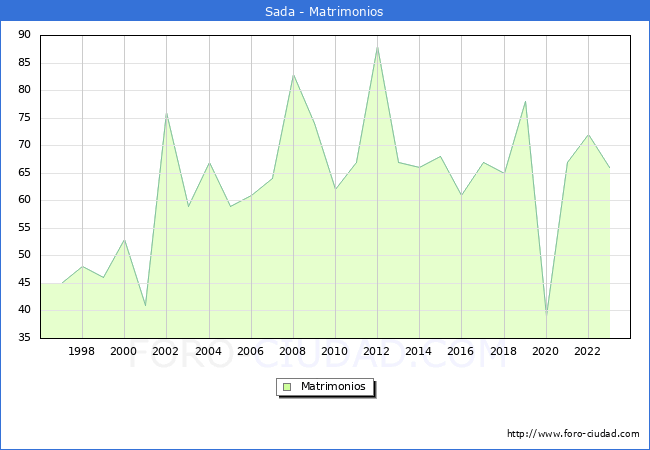This screenshot has height=450, width=650.
Task: Click the 2010 x-axis label
Action: 335,352
